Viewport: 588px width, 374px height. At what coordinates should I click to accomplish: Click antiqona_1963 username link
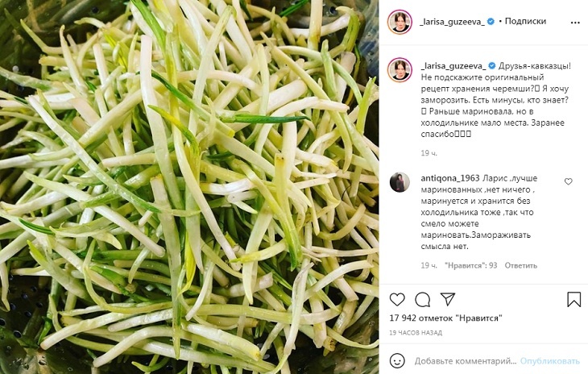[x=450, y=178]
